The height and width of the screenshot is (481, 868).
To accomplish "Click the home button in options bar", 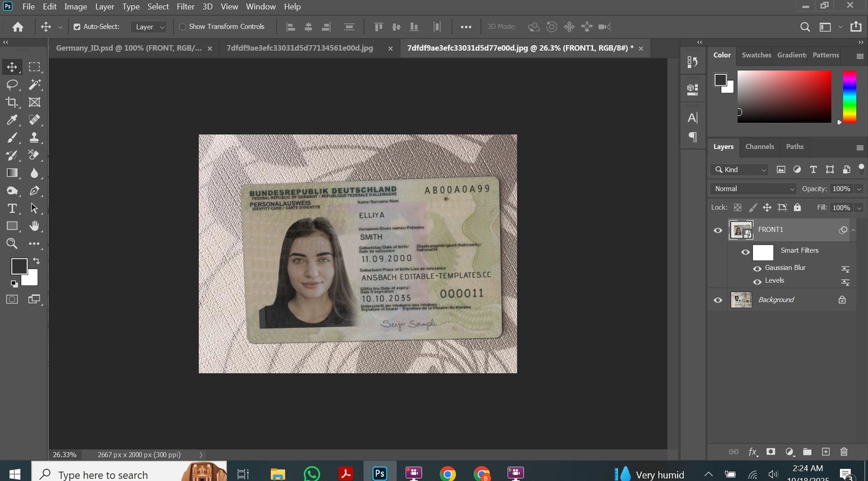I will [x=18, y=27].
